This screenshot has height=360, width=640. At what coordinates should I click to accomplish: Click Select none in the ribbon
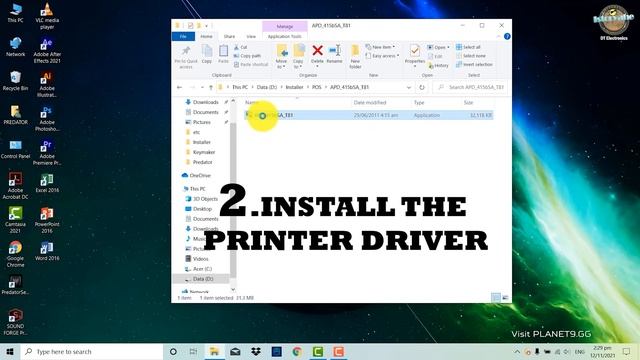(471, 56)
